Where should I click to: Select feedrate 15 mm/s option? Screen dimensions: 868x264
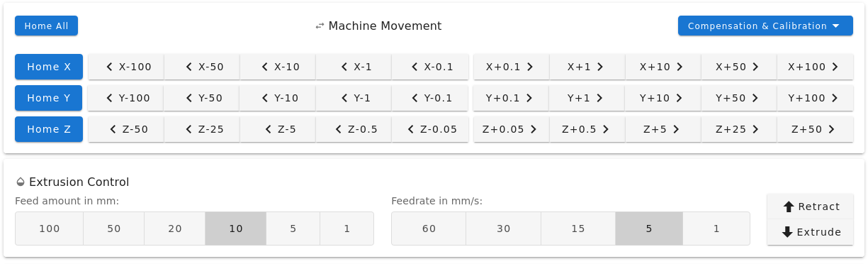pos(578,229)
